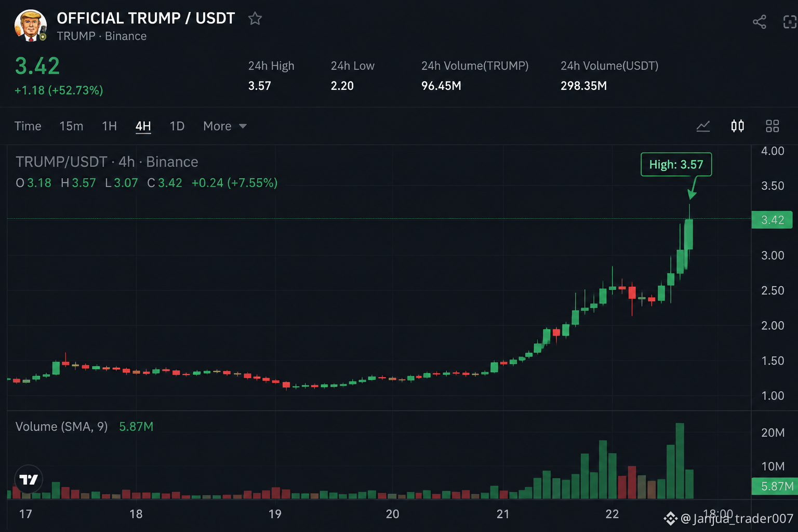798x532 pixels.
Task: Click the TradingView logo badge
Action: pyautogui.click(x=29, y=479)
